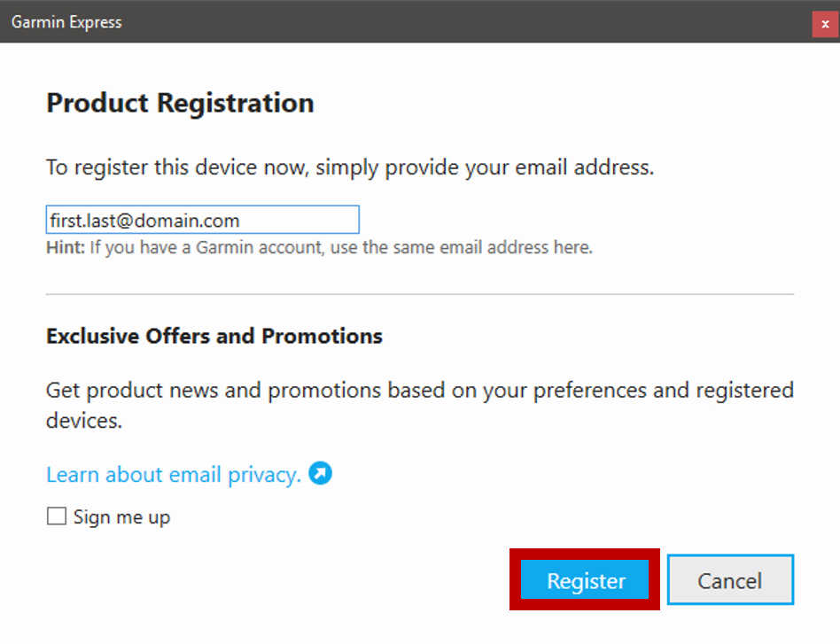
Task: Focus the email address input field
Action: pos(202,220)
